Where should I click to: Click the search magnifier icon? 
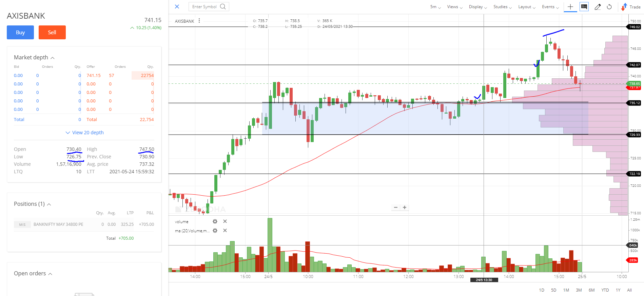[223, 6]
